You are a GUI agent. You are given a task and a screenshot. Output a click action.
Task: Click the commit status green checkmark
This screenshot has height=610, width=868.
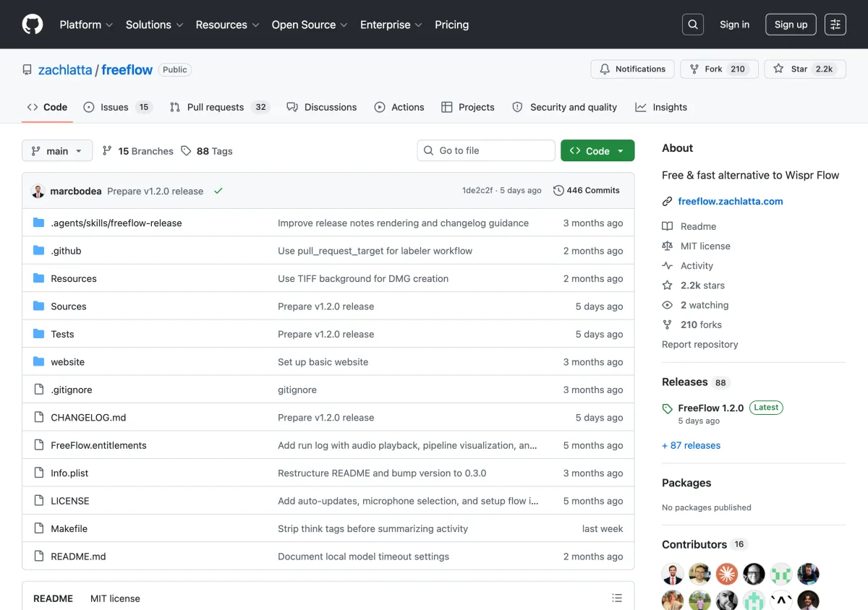pyautogui.click(x=218, y=191)
